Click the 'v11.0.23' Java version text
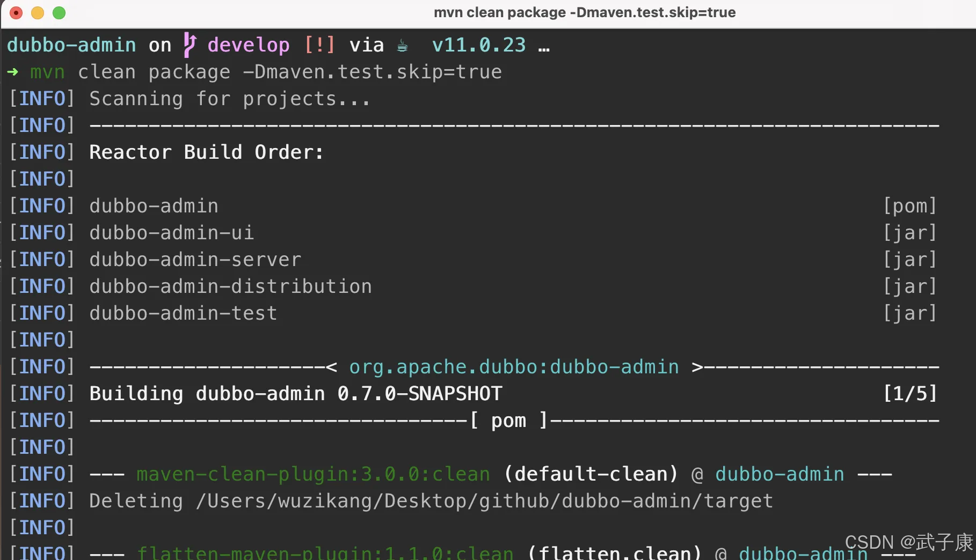976x560 pixels. pyautogui.click(x=479, y=45)
